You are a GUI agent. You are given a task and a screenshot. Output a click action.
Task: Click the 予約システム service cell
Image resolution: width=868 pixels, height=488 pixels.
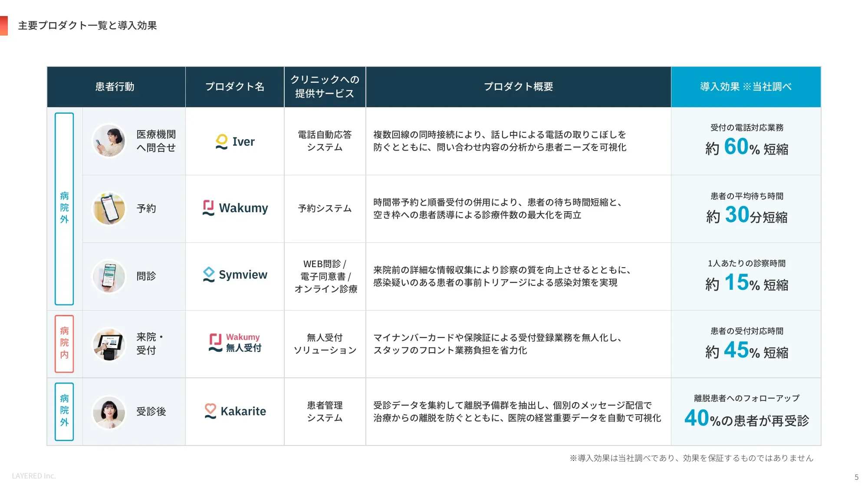point(325,209)
